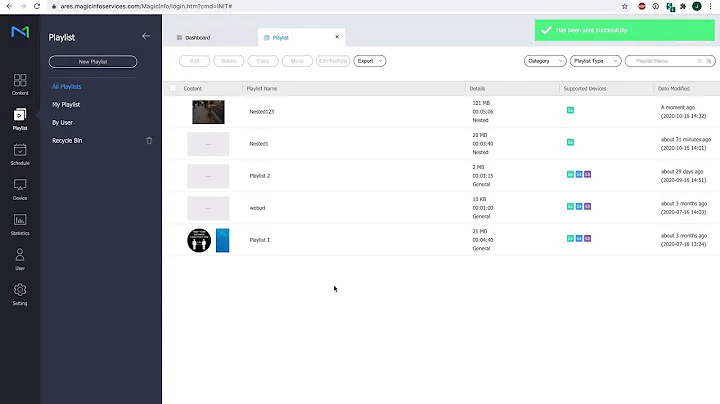This screenshot has height=404, width=720.
Task: Click the list options icon in search field
Action: pyautogui.click(x=699, y=61)
